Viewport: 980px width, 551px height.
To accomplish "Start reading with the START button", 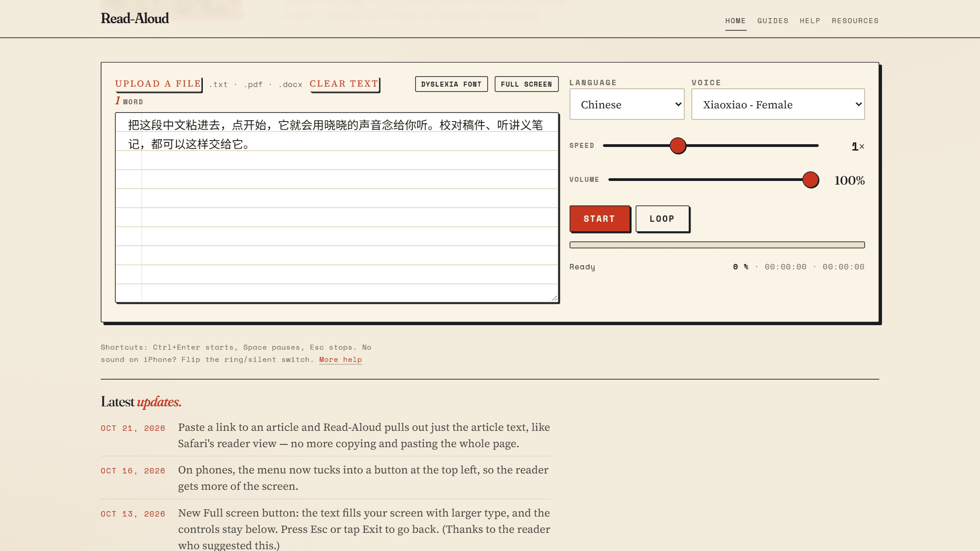I will [x=600, y=219].
